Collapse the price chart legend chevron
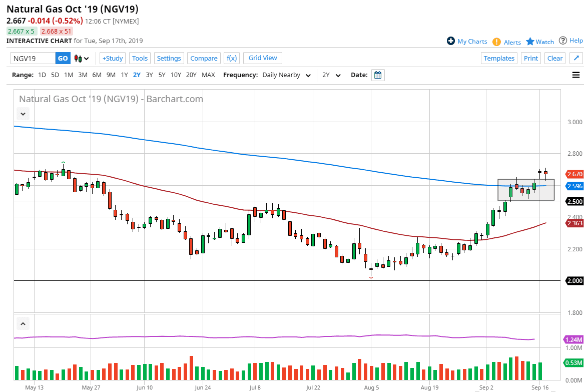The height and width of the screenshot is (392, 584). point(23,114)
